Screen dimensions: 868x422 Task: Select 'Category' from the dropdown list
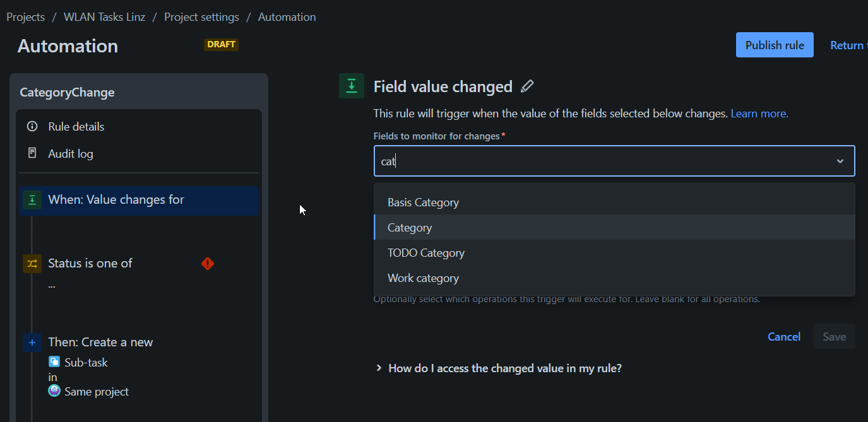point(410,228)
